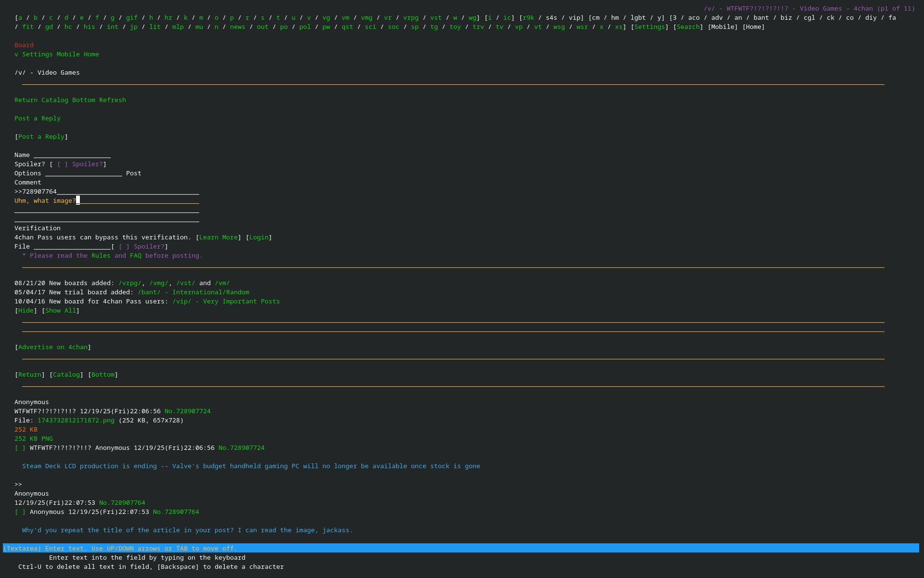
Task: Click the Name input field
Action: point(72,155)
